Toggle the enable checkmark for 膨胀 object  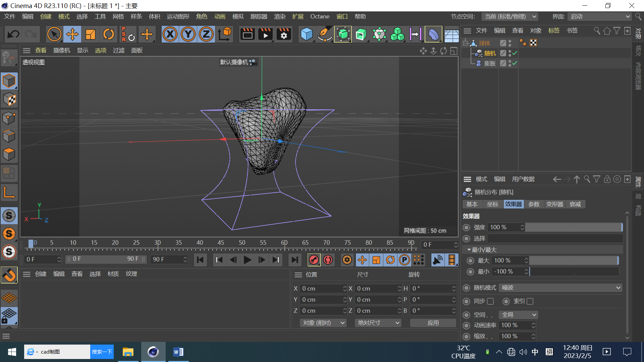[515, 63]
